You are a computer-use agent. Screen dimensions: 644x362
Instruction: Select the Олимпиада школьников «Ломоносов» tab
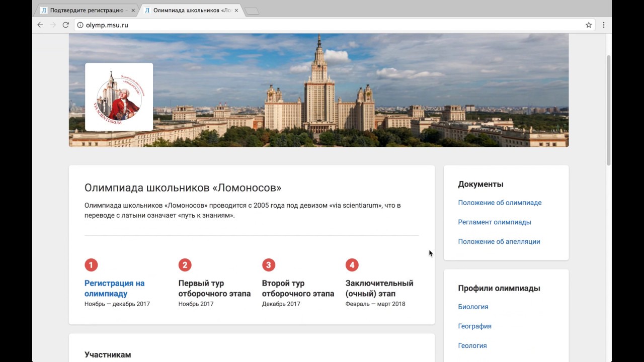point(190,10)
